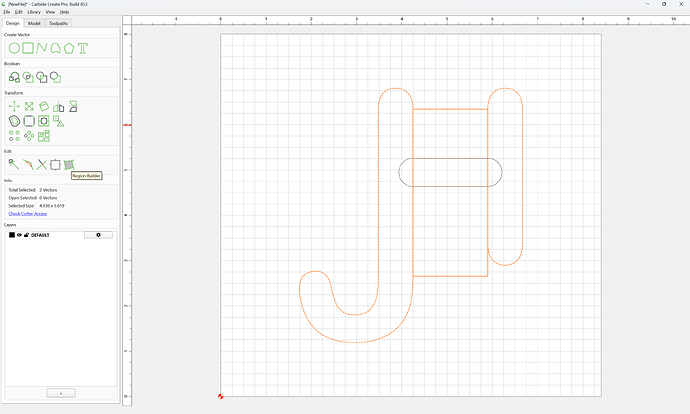Launch the Region Builder tool
The height and width of the screenshot is (414, 690).
pyautogui.click(x=69, y=165)
